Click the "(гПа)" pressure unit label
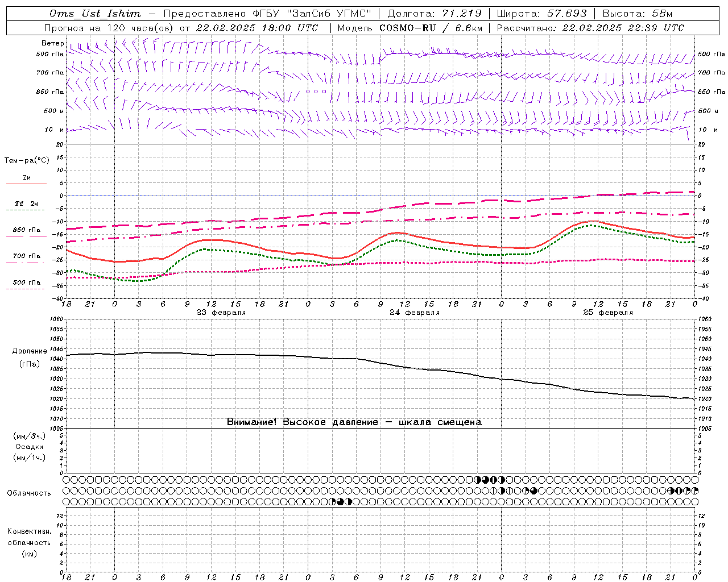 pyautogui.click(x=30, y=364)
